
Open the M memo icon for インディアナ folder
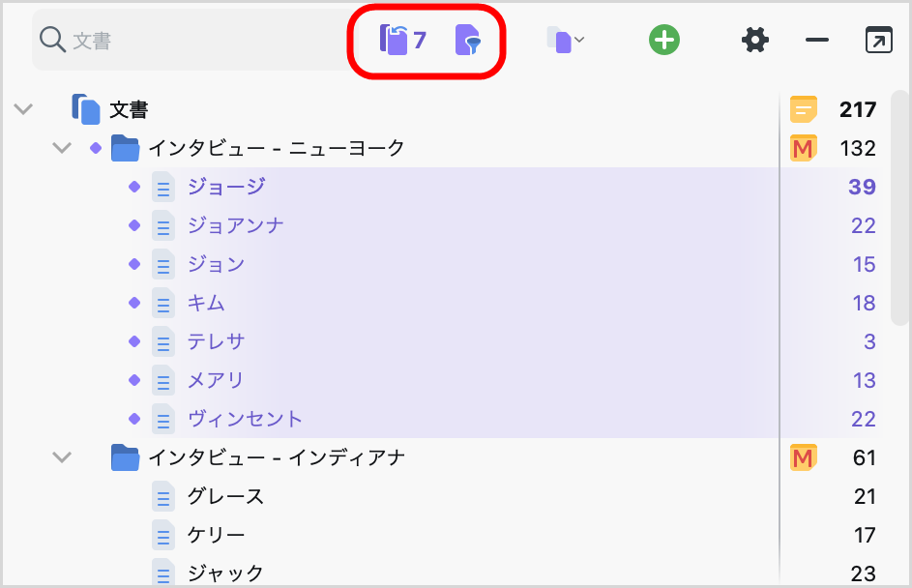click(804, 457)
